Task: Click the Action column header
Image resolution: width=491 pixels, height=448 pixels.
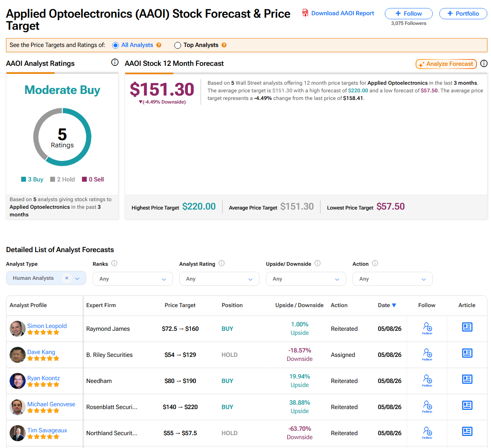Action: click(339, 305)
